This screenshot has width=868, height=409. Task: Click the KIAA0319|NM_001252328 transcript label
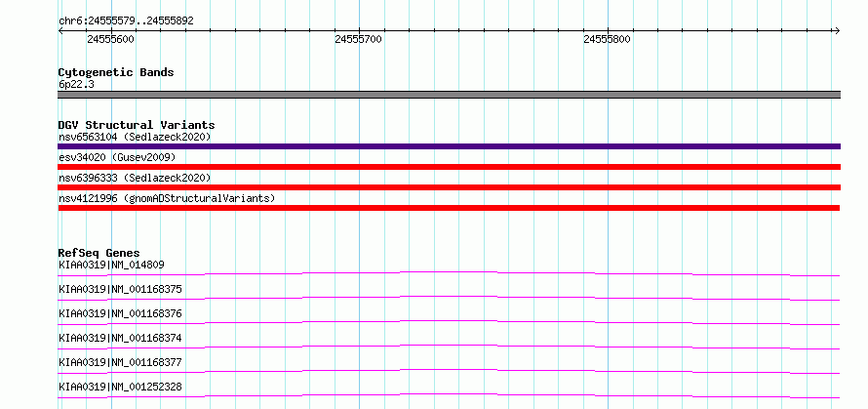tap(120, 387)
